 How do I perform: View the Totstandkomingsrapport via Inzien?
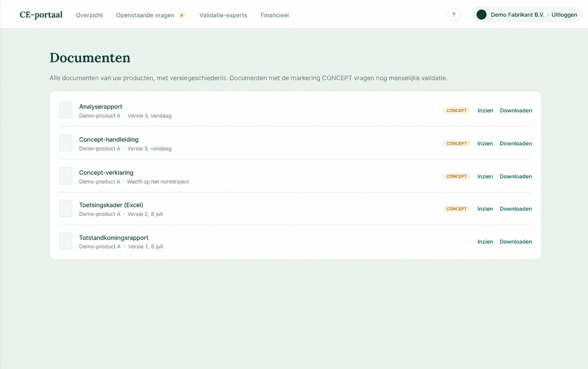(x=485, y=242)
